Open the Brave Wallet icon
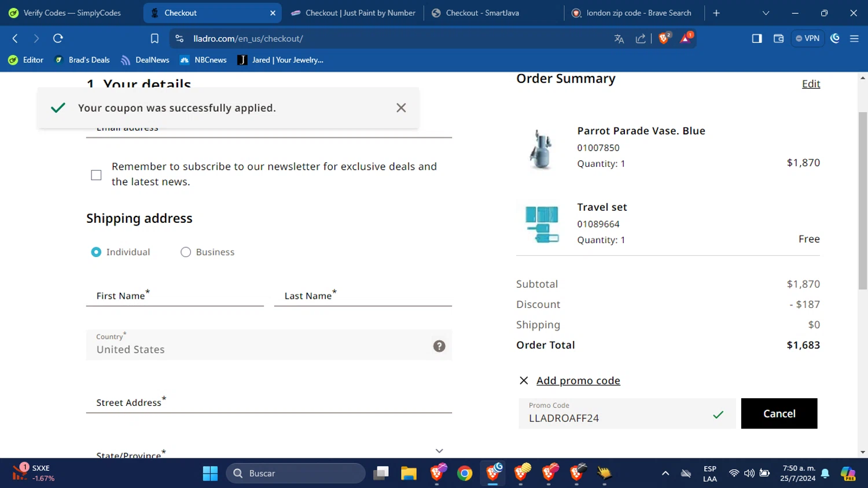The width and height of the screenshot is (868, 488). click(x=778, y=39)
